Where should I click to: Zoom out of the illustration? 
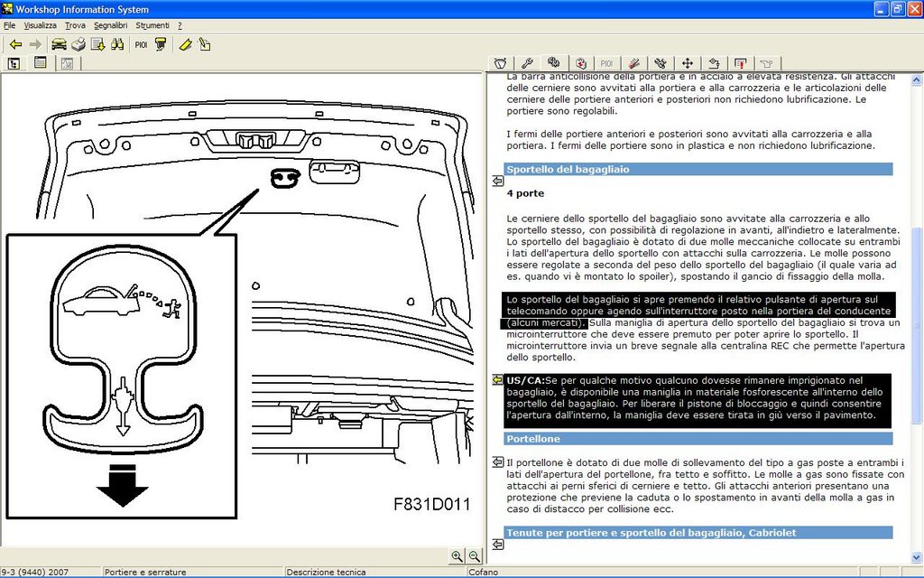[x=475, y=555]
